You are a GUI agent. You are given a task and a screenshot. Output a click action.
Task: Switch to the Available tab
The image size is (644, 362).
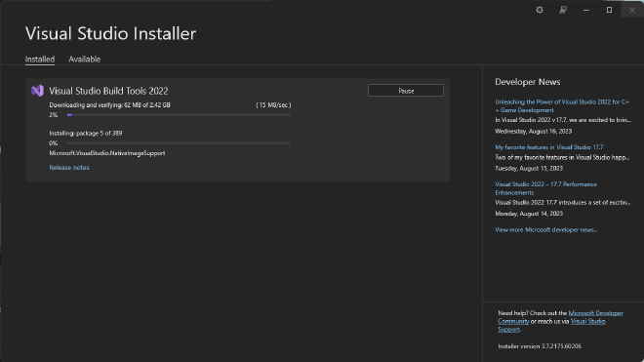[x=85, y=60]
